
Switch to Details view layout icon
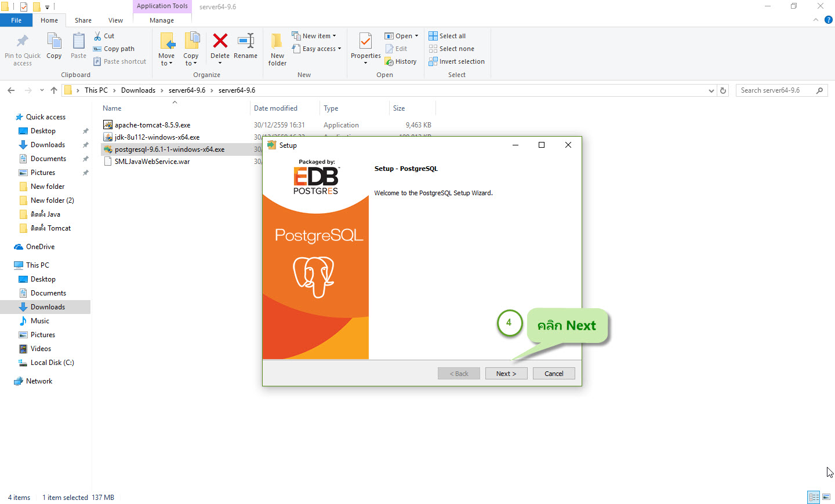point(814,497)
